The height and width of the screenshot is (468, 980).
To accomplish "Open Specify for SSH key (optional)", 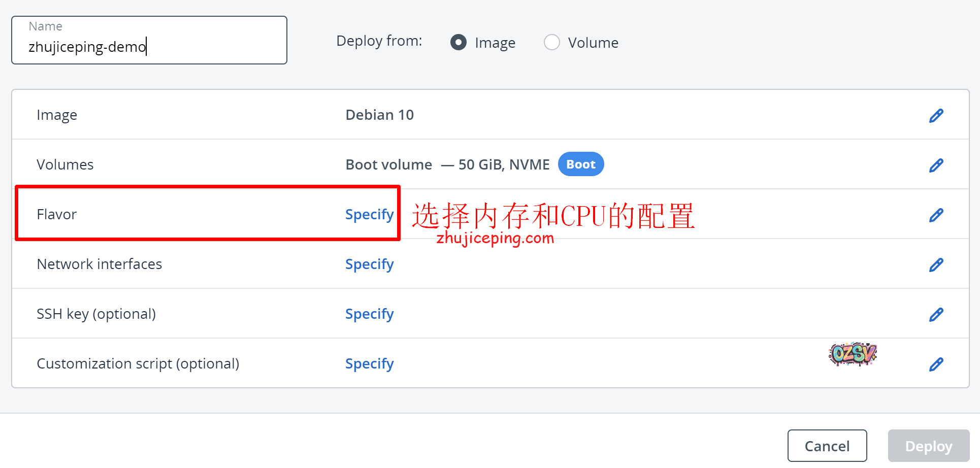I will (x=369, y=314).
